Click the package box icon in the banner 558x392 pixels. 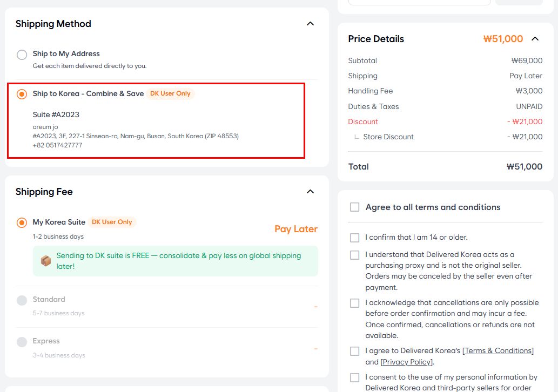[46, 261]
